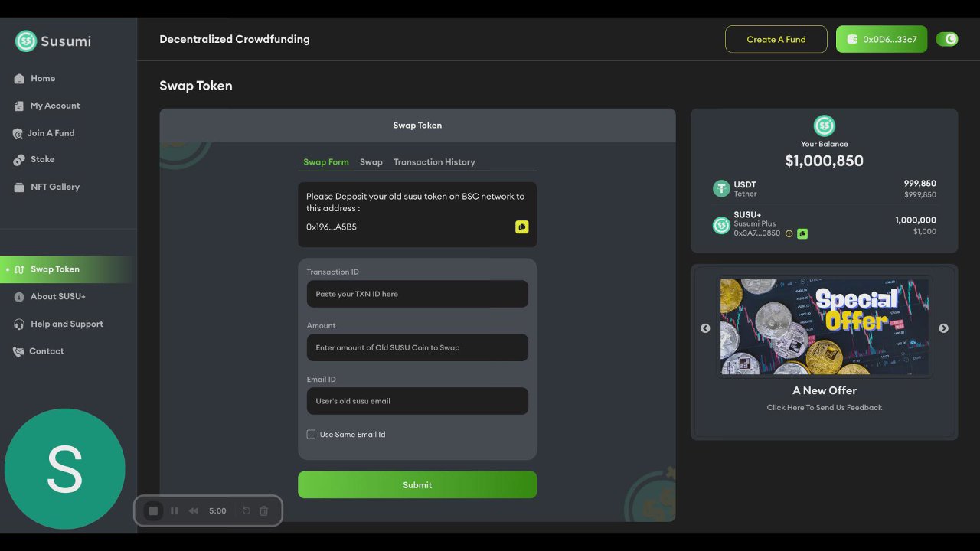The height and width of the screenshot is (551, 980).
Task: Show previous offer in carousel
Action: click(705, 328)
